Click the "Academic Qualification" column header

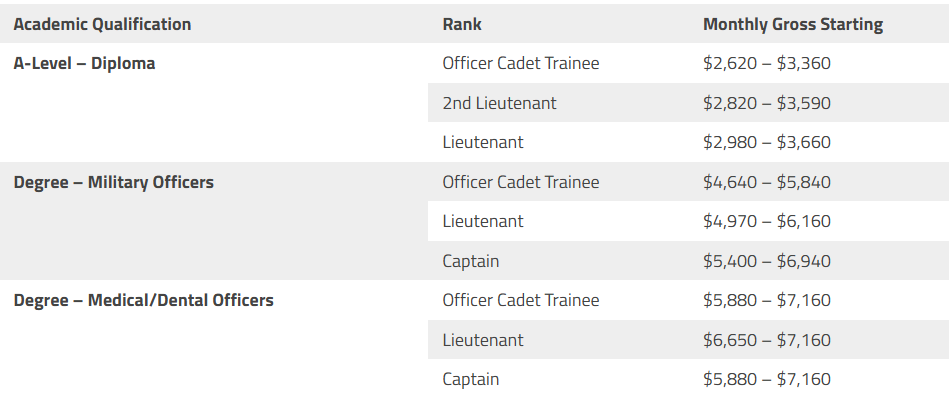point(102,24)
